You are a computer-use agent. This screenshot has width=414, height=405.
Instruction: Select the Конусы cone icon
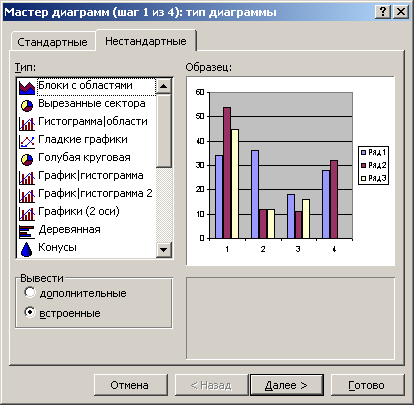point(27,249)
